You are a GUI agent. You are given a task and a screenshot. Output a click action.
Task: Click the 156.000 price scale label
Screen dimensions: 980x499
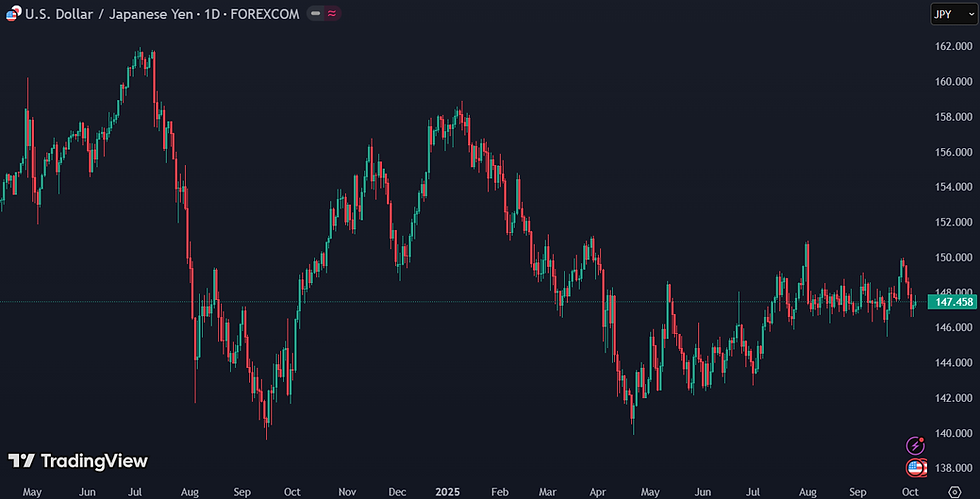pyautogui.click(x=954, y=152)
